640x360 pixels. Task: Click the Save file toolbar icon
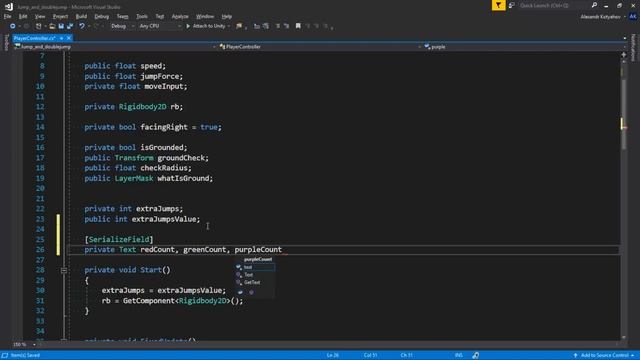61,26
